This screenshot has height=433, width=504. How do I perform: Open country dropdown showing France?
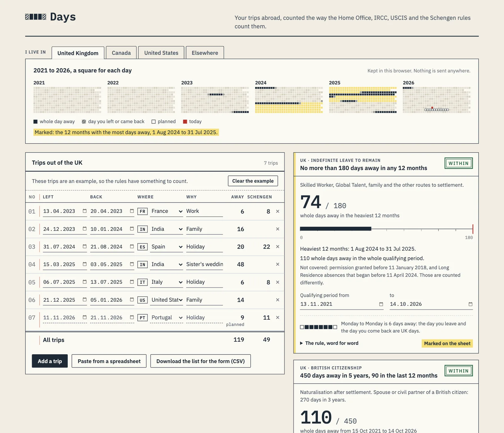167,211
